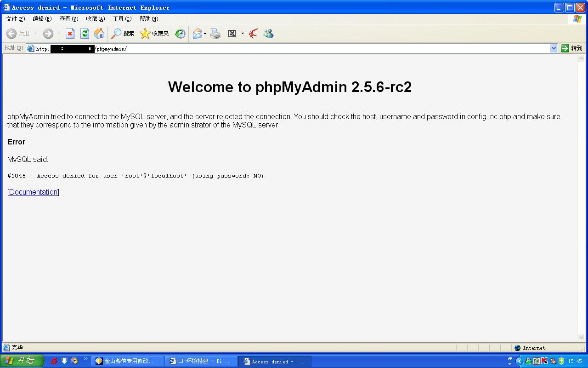
Task: Click the Access denied taskbar button
Action: pyautogui.click(x=275, y=362)
